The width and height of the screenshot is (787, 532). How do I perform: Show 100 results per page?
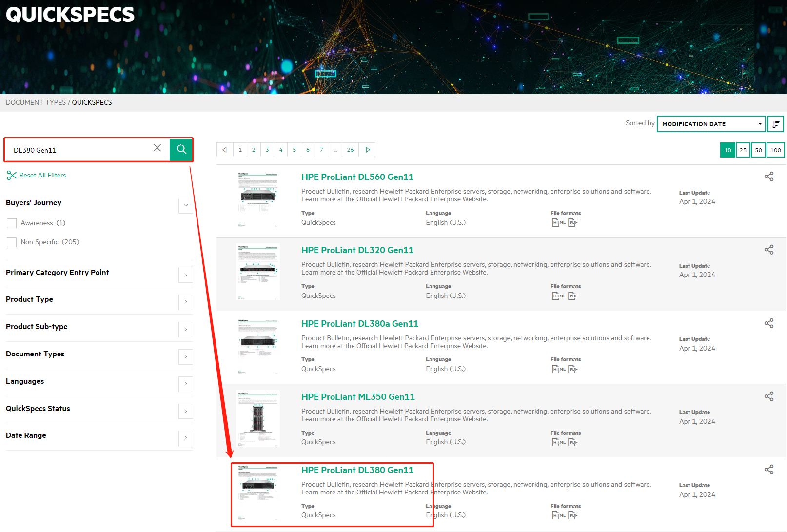[775, 150]
